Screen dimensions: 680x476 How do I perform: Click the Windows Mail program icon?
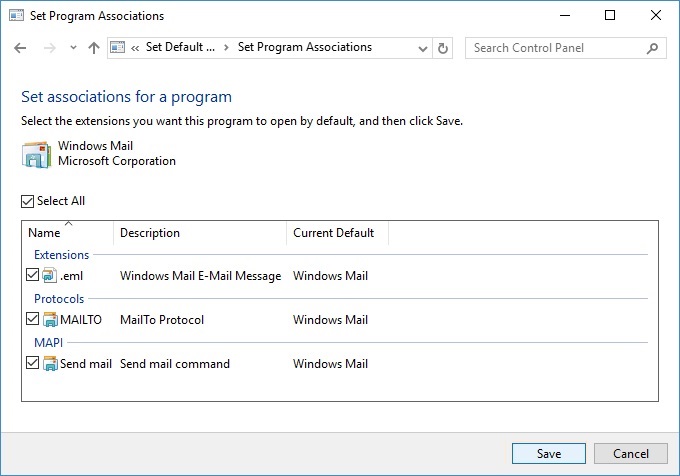click(x=36, y=154)
